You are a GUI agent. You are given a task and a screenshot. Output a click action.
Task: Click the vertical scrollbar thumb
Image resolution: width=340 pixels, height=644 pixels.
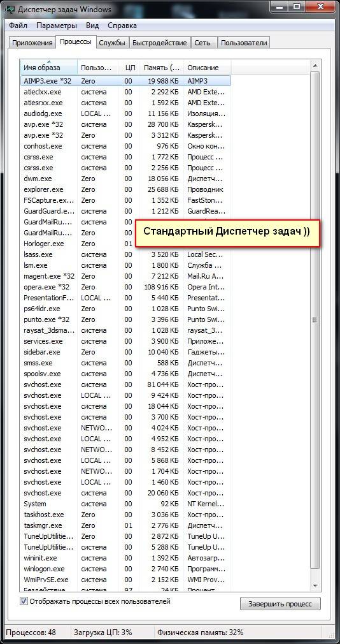[315, 320]
